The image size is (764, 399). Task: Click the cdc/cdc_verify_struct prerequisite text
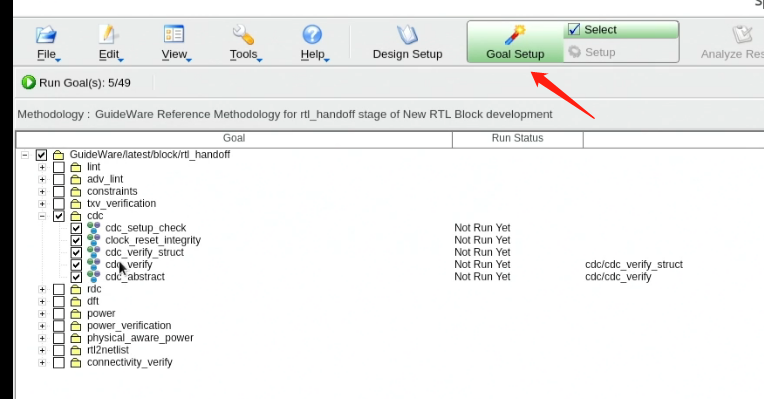click(633, 265)
